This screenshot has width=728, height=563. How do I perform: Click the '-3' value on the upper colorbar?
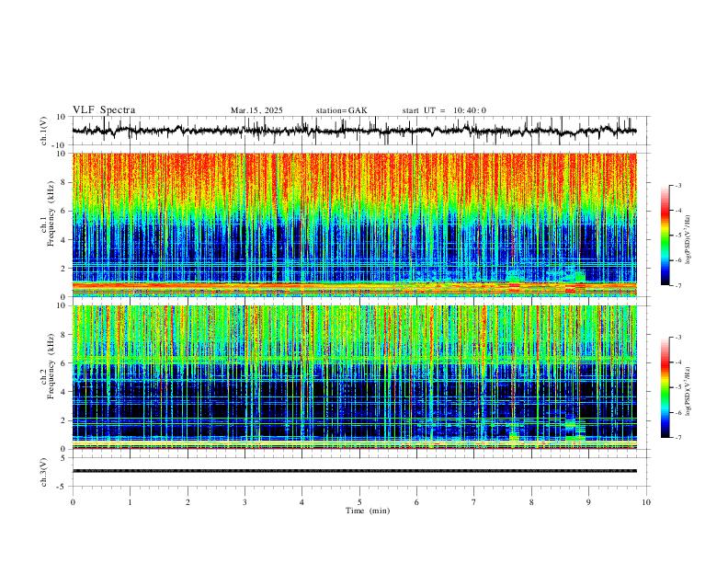[x=677, y=185]
